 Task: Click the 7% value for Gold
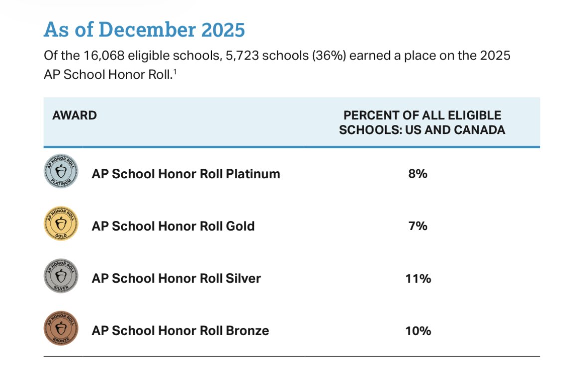pyautogui.click(x=417, y=226)
